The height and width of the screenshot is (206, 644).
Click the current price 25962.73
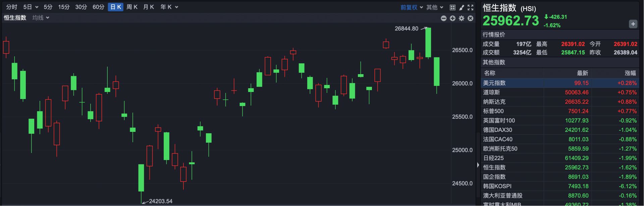pyautogui.click(x=511, y=21)
